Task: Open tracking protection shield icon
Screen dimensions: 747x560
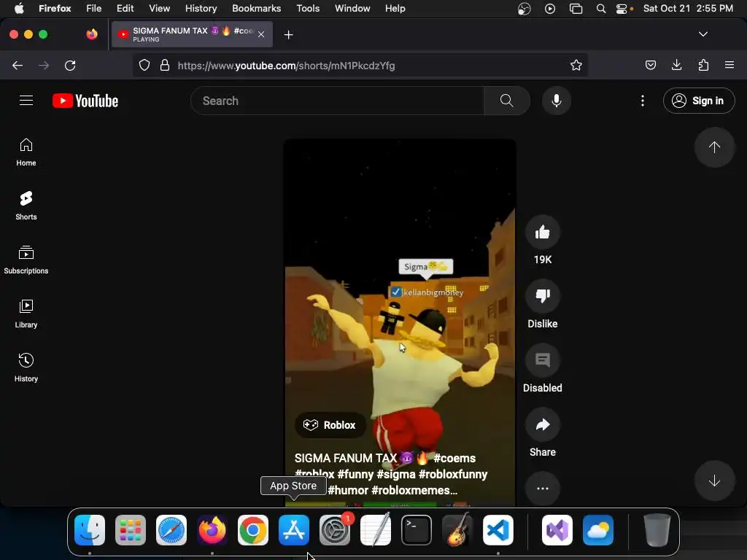Action: pos(144,65)
